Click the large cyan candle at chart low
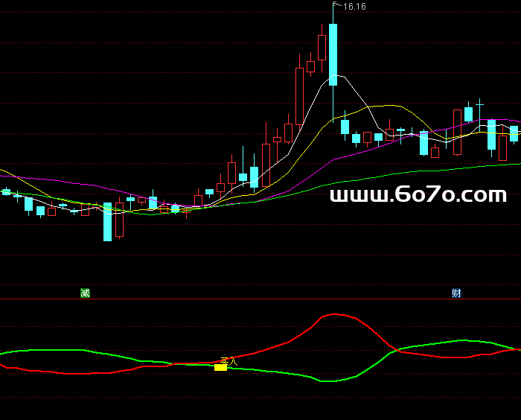 (107, 221)
